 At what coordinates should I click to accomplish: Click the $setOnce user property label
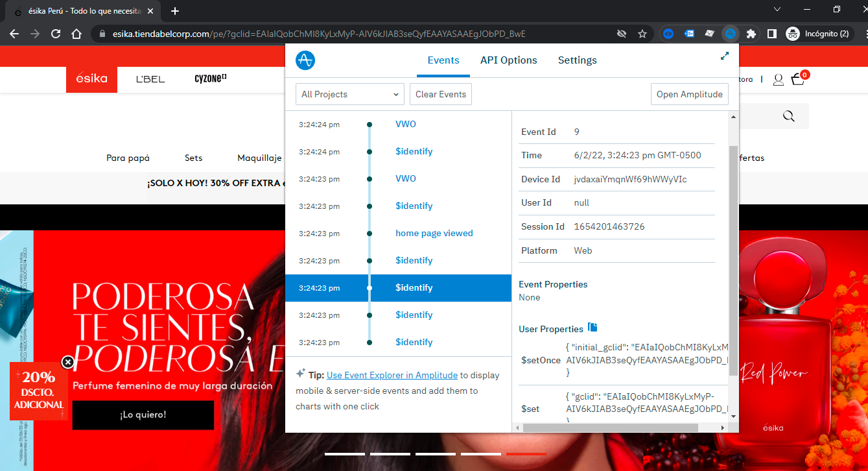[x=541, y=360]
